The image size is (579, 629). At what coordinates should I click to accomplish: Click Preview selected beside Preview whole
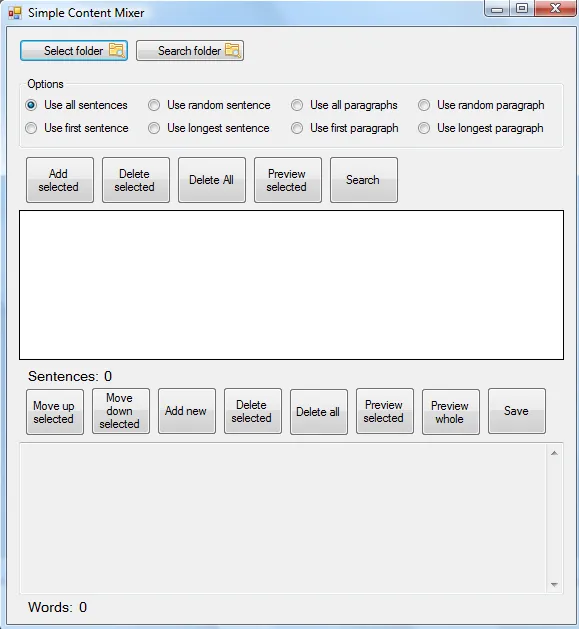(x=385, y=411)
